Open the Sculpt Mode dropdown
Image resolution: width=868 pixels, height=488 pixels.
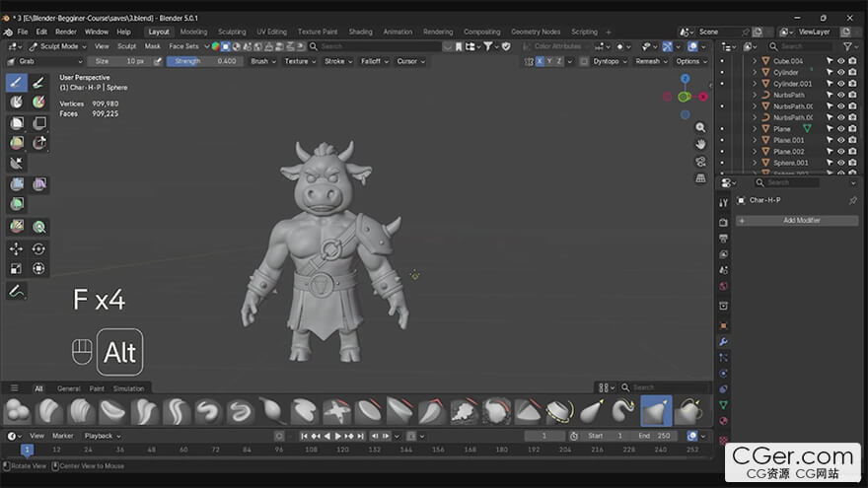(57, 46)
